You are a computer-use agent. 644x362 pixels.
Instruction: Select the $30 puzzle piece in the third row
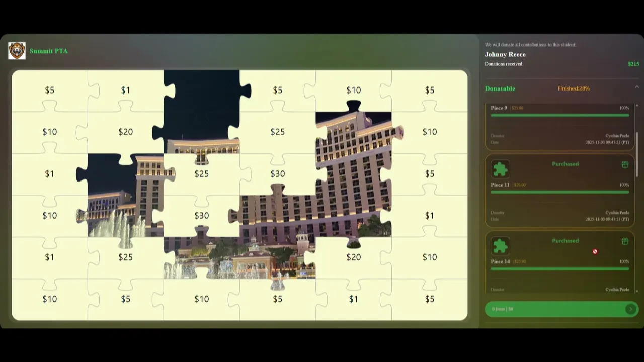click(277, 173)
